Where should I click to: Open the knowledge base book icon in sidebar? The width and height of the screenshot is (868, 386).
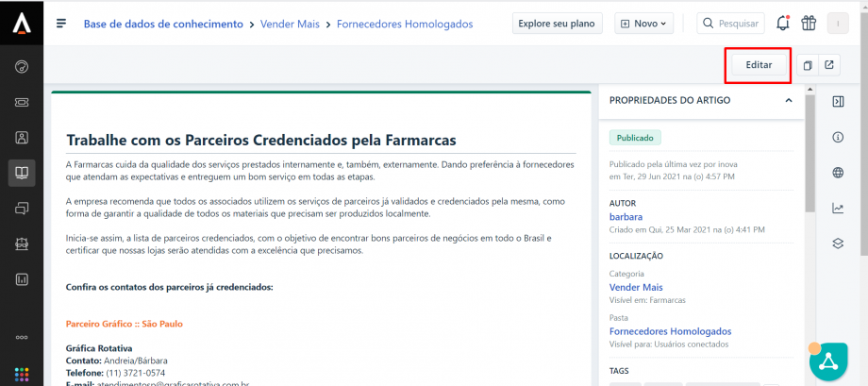(x=21, y=172)
